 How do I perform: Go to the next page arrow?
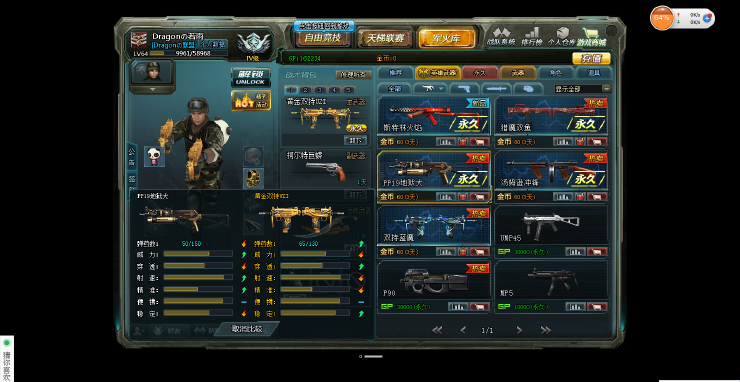pyautogui.click(x=519, y=330)
